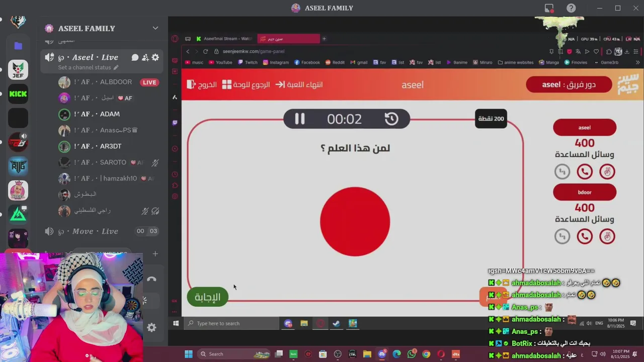
Task: Open the Twitch bookmark
Action: tap(247, 62)
